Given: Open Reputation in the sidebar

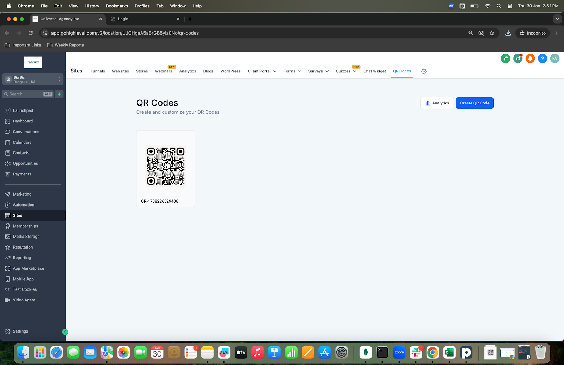Looking at the screenshot, I should pos(23,247).
